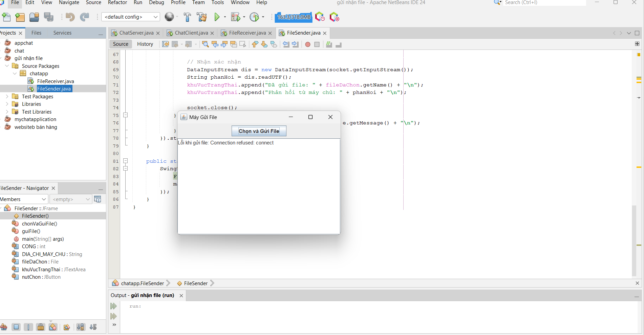Click the Run Project green play icon

click(217, 17)
